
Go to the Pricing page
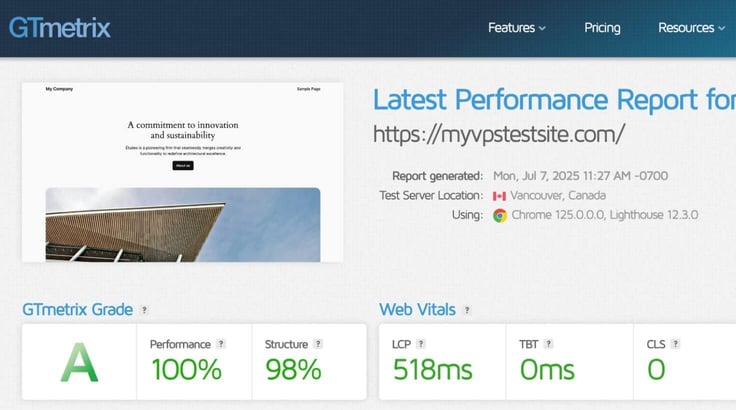(x=602, y=28)
